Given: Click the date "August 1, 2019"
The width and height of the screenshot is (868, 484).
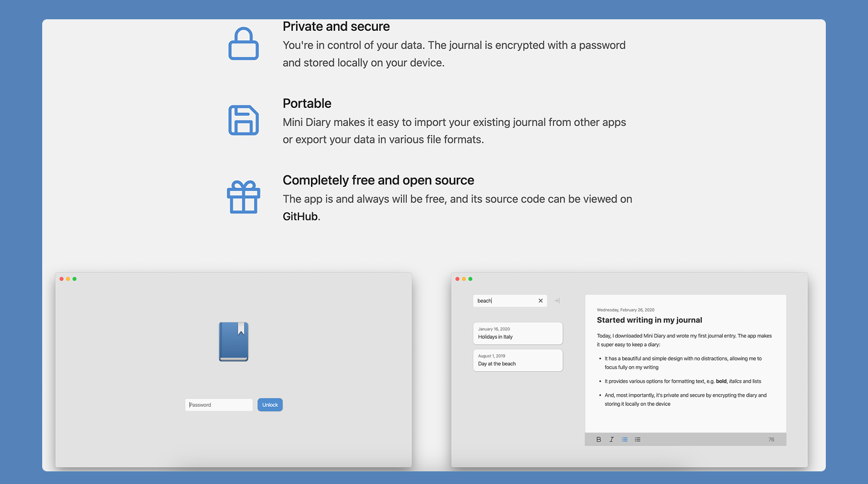Looking at the screenshot, I should point(492,356).
